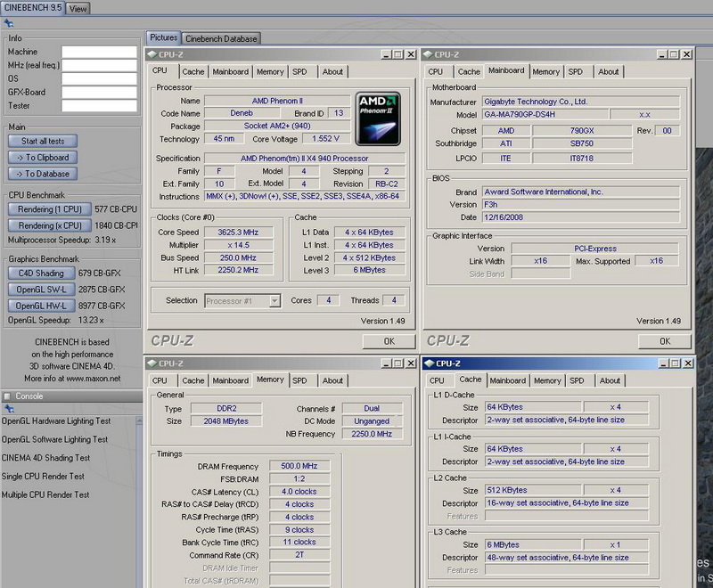Click the Machine input field

click(x=99, y=52)
